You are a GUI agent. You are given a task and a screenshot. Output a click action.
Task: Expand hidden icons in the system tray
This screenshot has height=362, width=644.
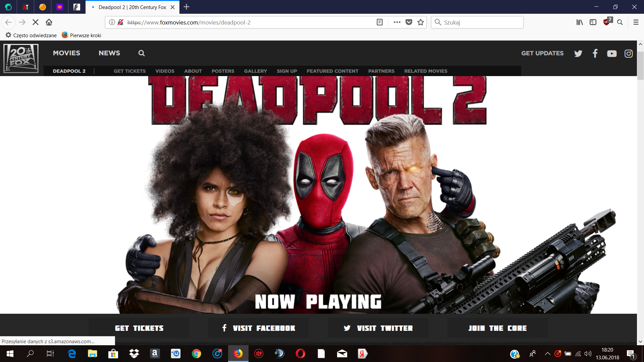point(548,354)
